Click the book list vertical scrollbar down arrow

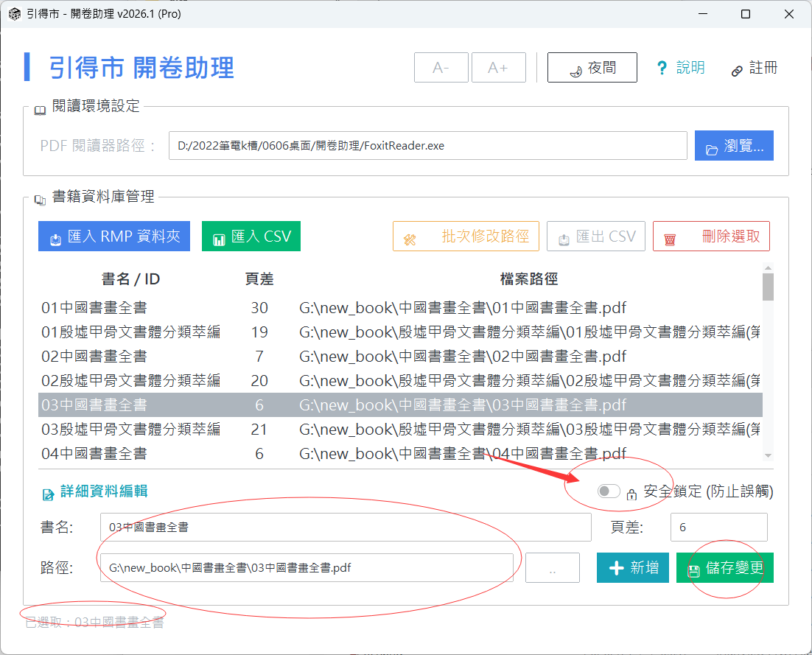(x=769, y=455)
